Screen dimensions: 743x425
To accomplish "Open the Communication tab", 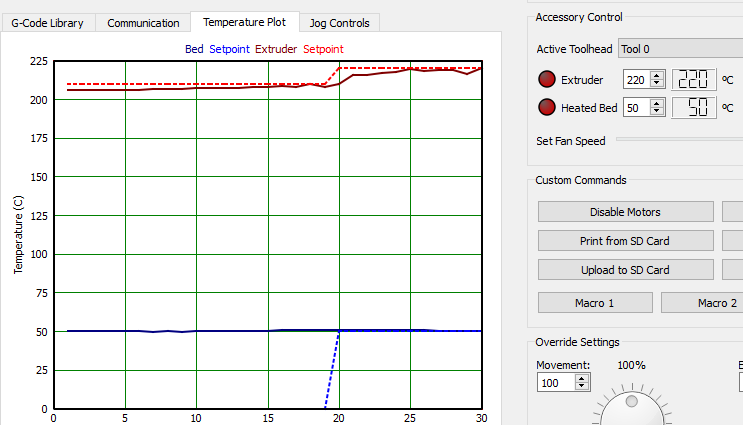I will tap(143, 23).
